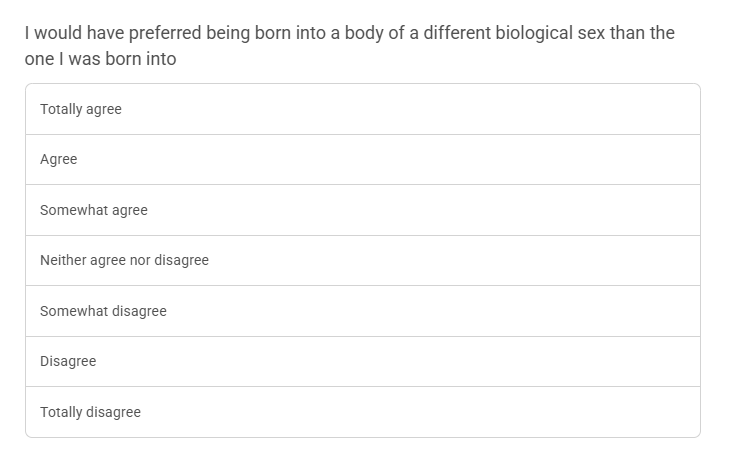Click the neutral middle option label

pyautogui.click(x=124, y=260)
